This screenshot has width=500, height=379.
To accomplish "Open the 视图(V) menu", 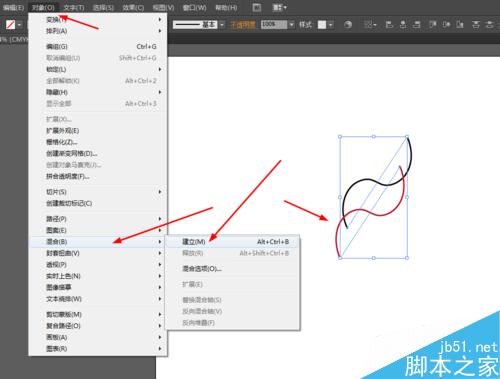I will coord(163,7).
